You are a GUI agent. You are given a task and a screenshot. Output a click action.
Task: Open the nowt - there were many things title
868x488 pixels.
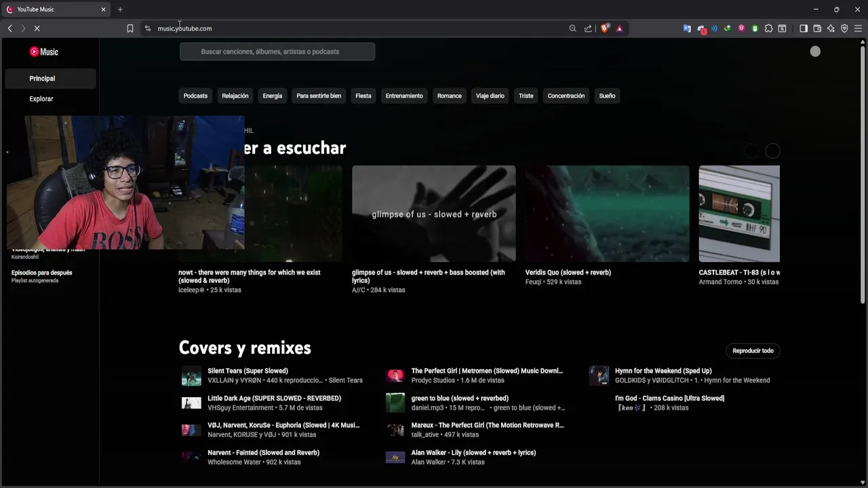[250, 277]
